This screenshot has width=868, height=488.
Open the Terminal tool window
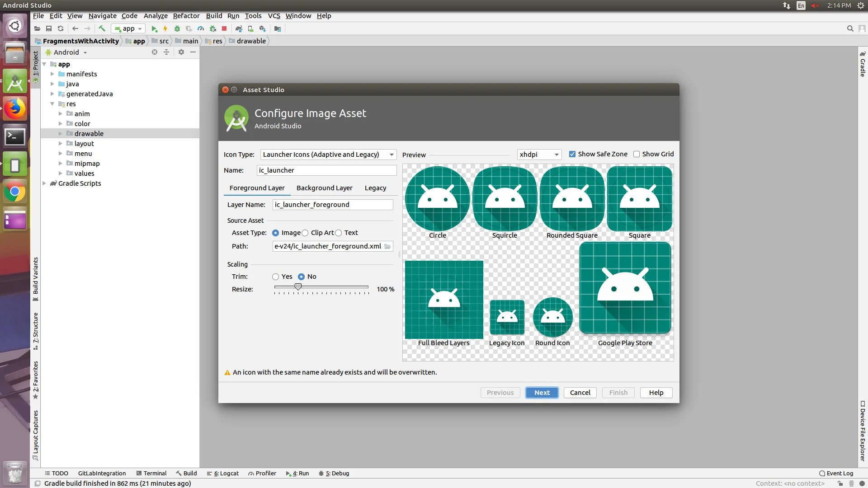coord(151,474)
